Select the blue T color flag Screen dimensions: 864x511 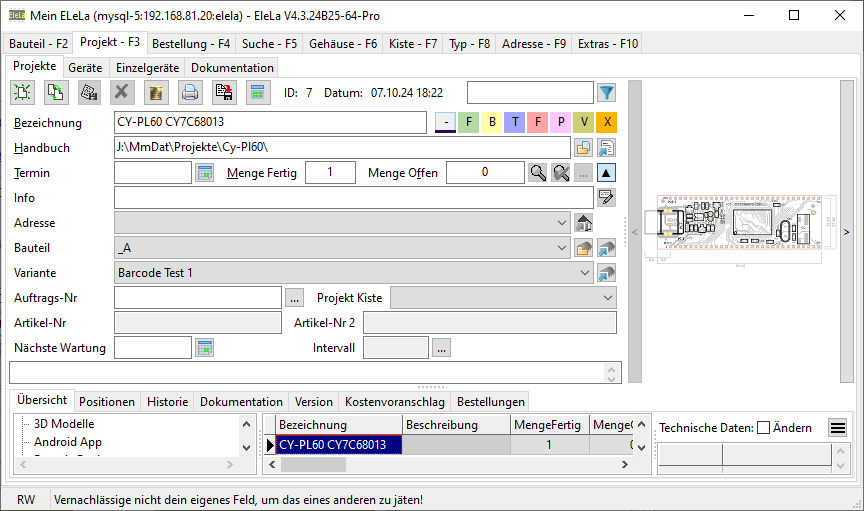click(x=515, y=122)
